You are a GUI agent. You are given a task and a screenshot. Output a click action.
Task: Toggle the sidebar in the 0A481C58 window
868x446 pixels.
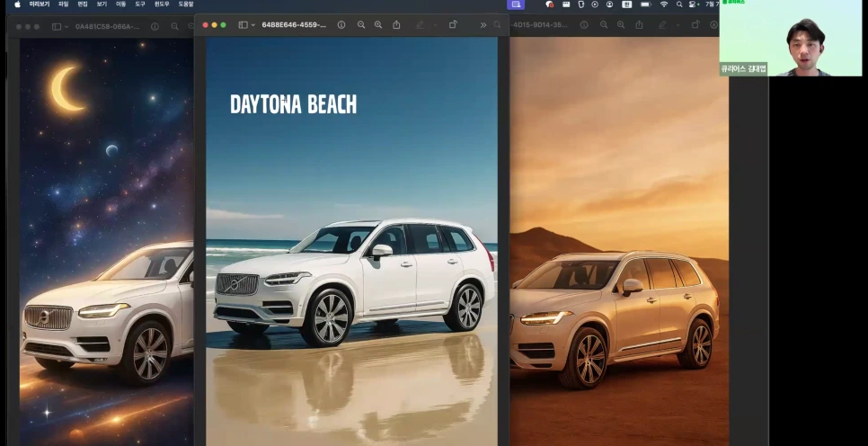click(x=56, y=26)
